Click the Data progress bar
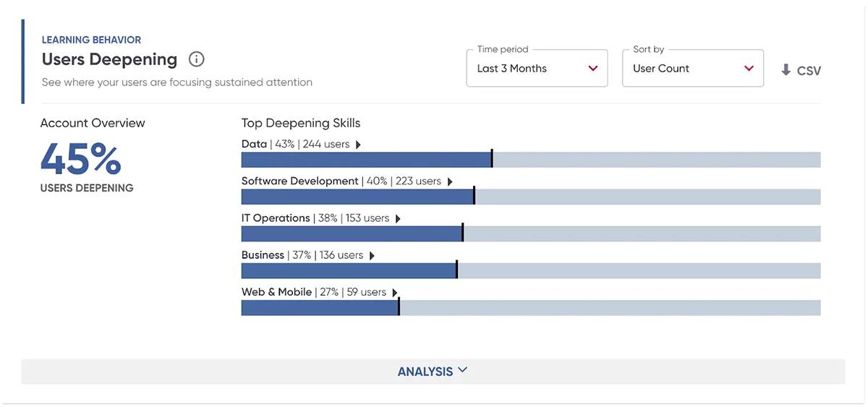 (531, 160)
